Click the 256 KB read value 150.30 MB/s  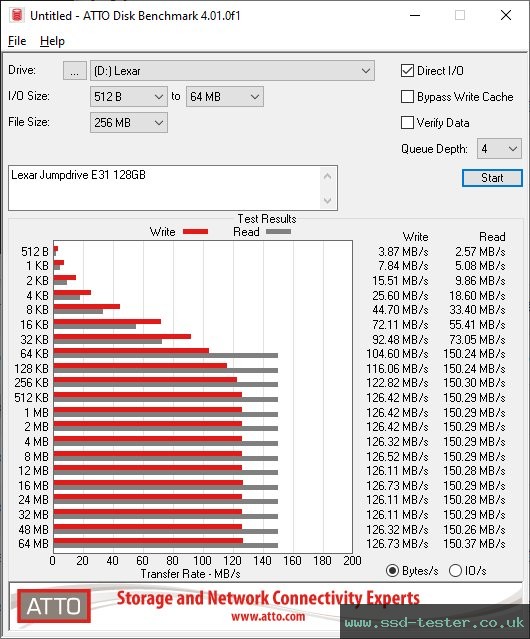(x=474, y=383)
